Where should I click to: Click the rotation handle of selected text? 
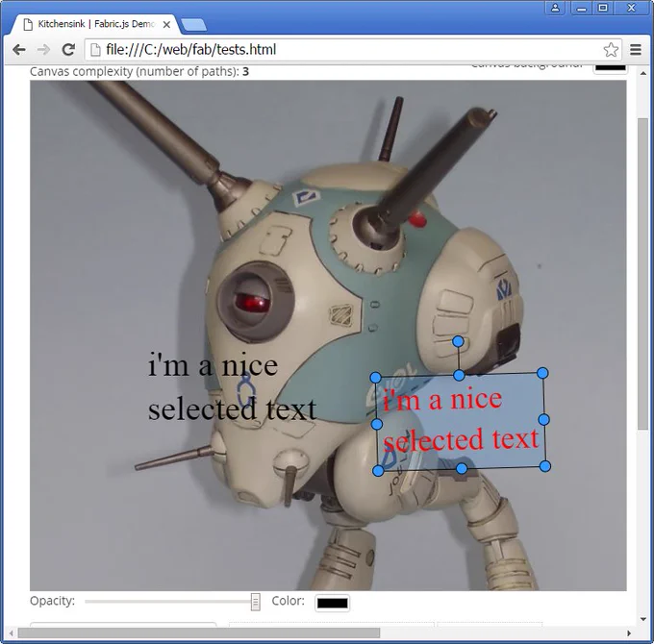[x=458, y=341]
